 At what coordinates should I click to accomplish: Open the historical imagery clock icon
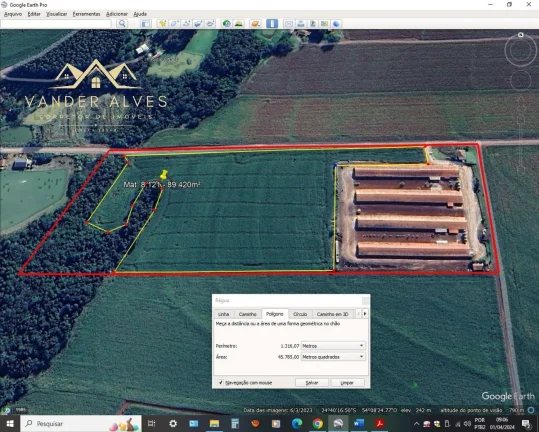click(x=226, y=23)
